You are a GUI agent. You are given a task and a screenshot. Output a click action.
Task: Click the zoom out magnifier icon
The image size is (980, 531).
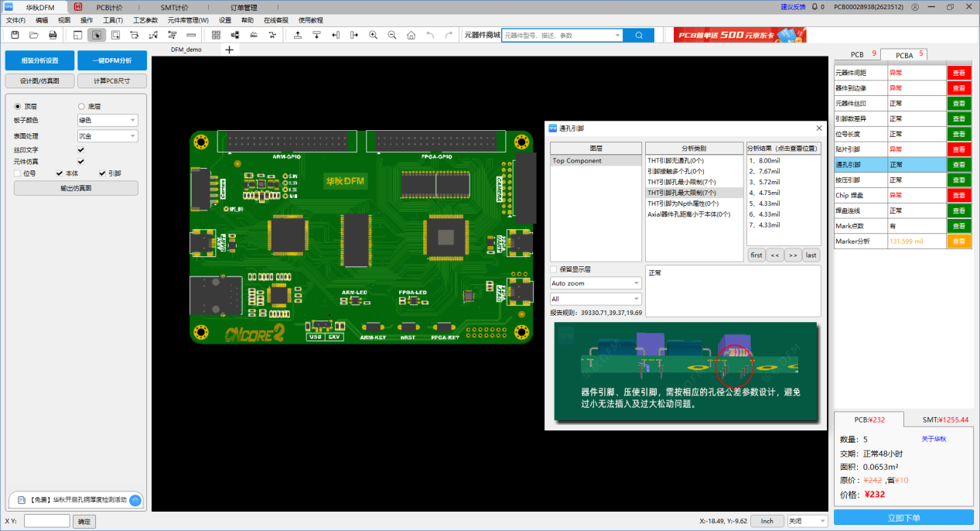click(392, 35)
